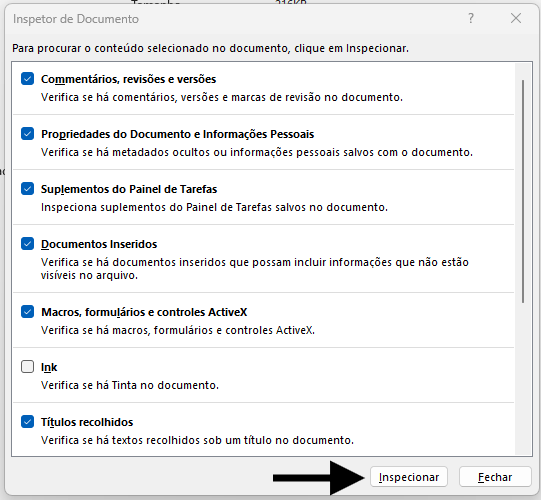Click 'Verifica se há macros, formulários e controles ActiveX.'

click(x=178, y=330)
